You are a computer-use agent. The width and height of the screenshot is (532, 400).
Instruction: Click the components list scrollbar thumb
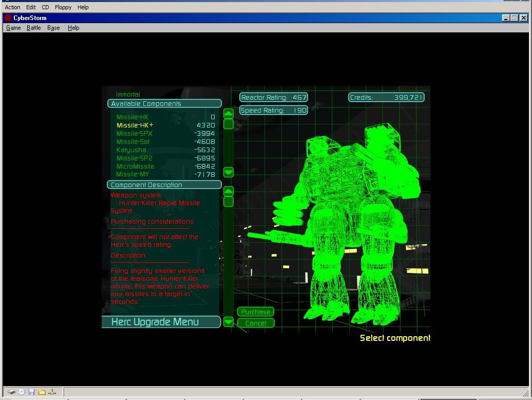[x=229, y=124]
